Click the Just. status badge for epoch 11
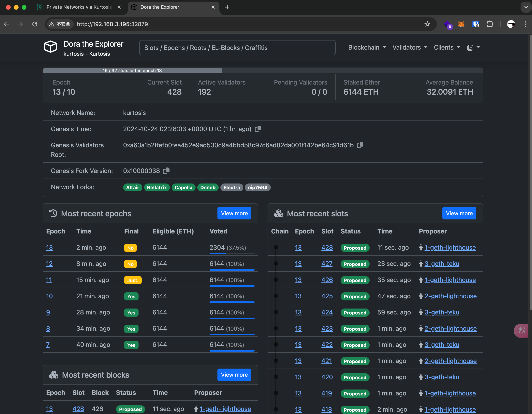 [x=133, y=280]
